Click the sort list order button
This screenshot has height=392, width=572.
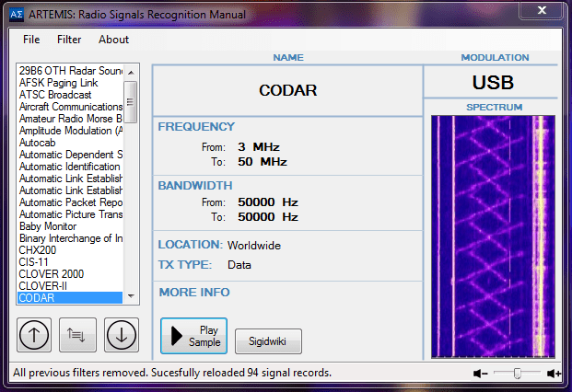77,335
